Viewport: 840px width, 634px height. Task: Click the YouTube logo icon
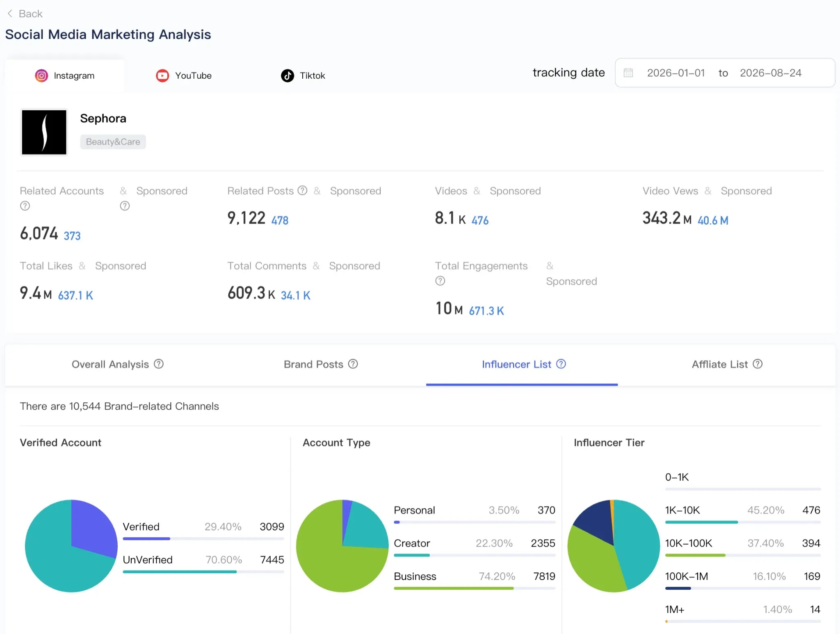pos(162,75)
